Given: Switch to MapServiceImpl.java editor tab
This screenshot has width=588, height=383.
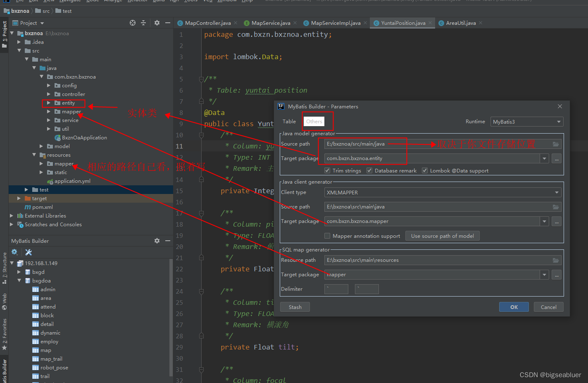Looking at the screenshot, I should point(336,23).
